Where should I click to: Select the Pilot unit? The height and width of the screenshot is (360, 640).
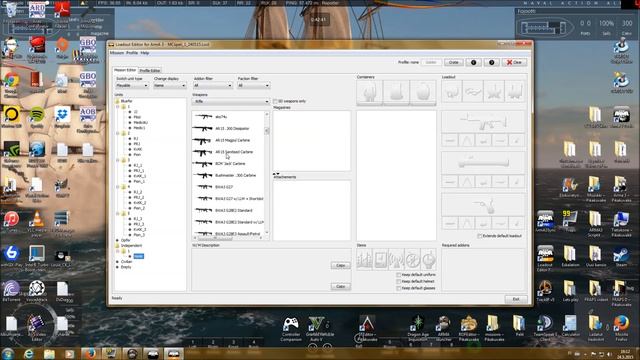[137, 117]
